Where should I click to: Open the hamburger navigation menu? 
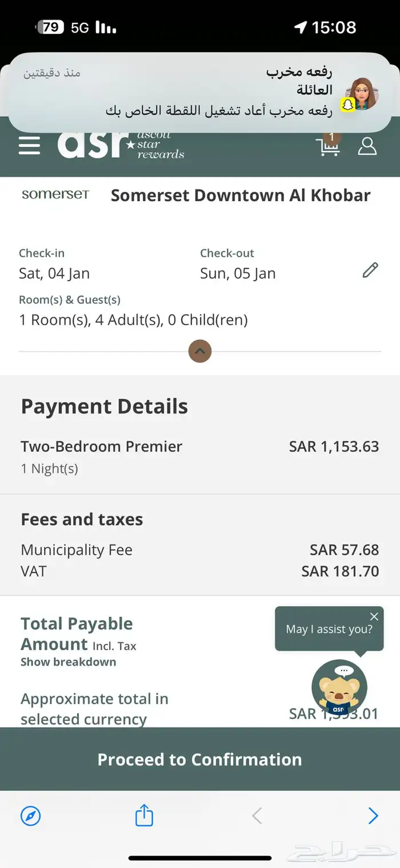point(29,146)
